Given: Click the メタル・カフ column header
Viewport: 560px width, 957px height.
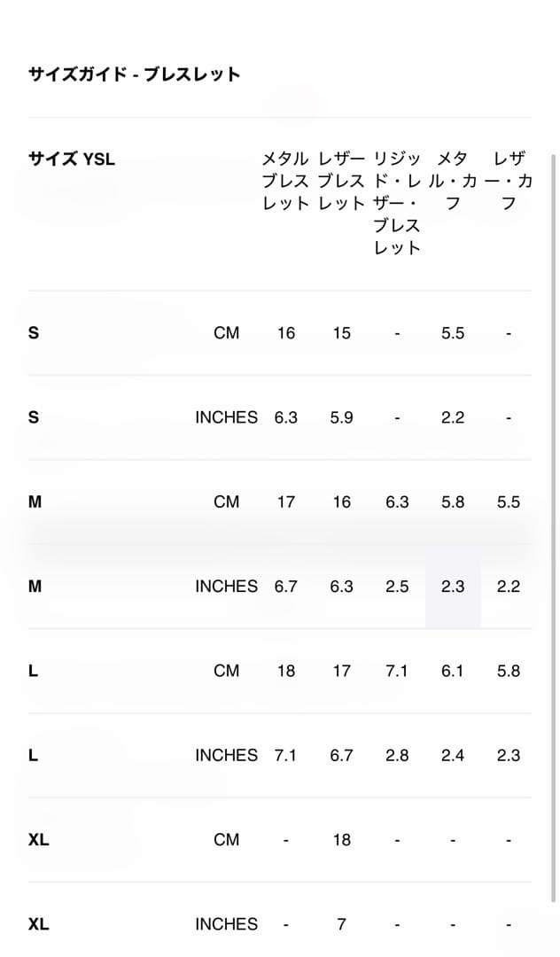Looking at the screenshot, I should click(x=453, y=181).
